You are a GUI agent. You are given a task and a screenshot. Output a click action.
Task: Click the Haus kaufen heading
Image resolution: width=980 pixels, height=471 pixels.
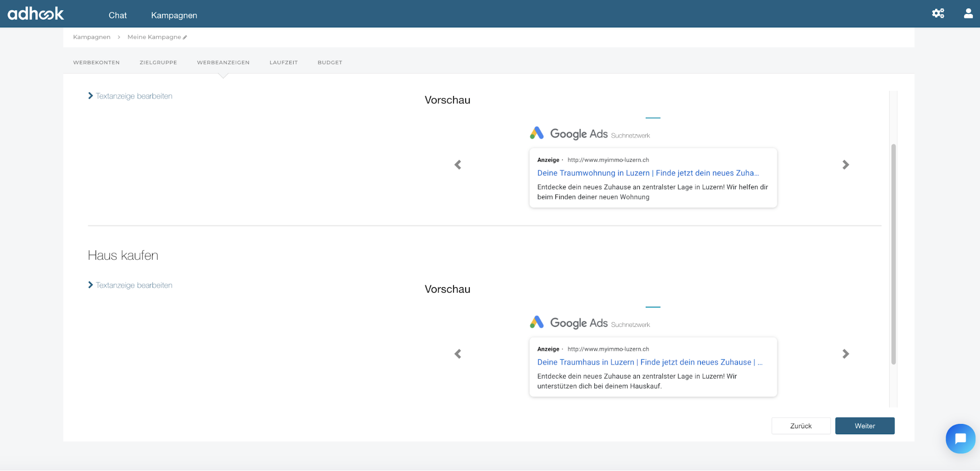[123, 255]
